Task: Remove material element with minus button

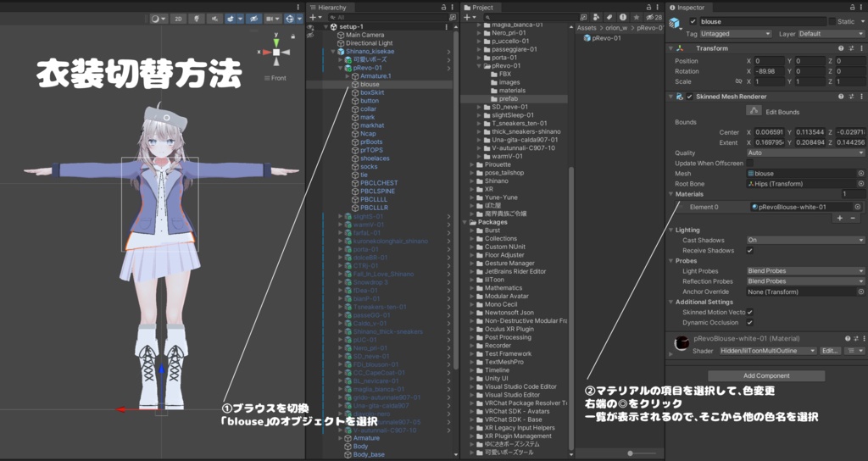Action: tap(853, 218)
